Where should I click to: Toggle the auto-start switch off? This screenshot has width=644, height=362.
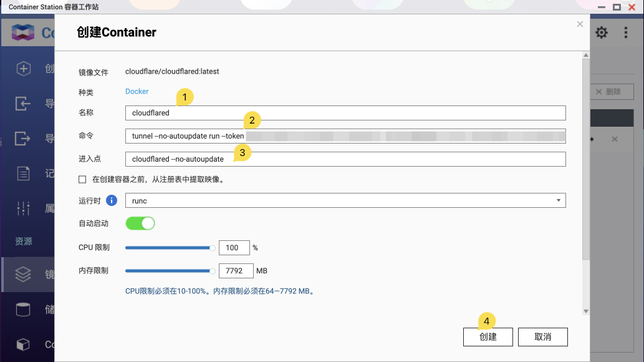(140, 223)
